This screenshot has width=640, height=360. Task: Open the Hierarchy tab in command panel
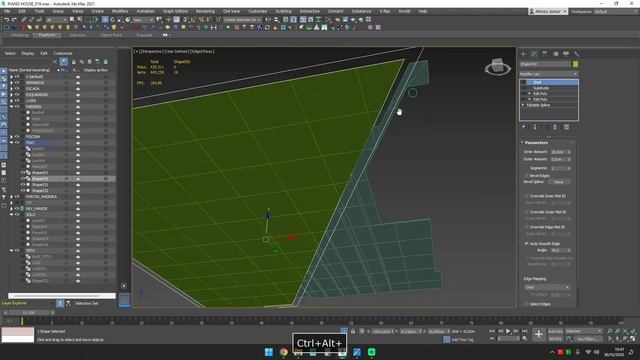pos(544,54)
